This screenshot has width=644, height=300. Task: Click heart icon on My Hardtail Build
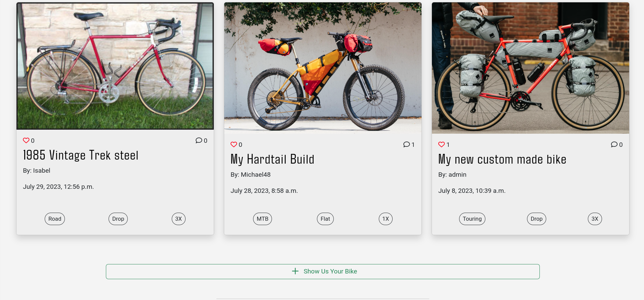[x=234, y=144]
